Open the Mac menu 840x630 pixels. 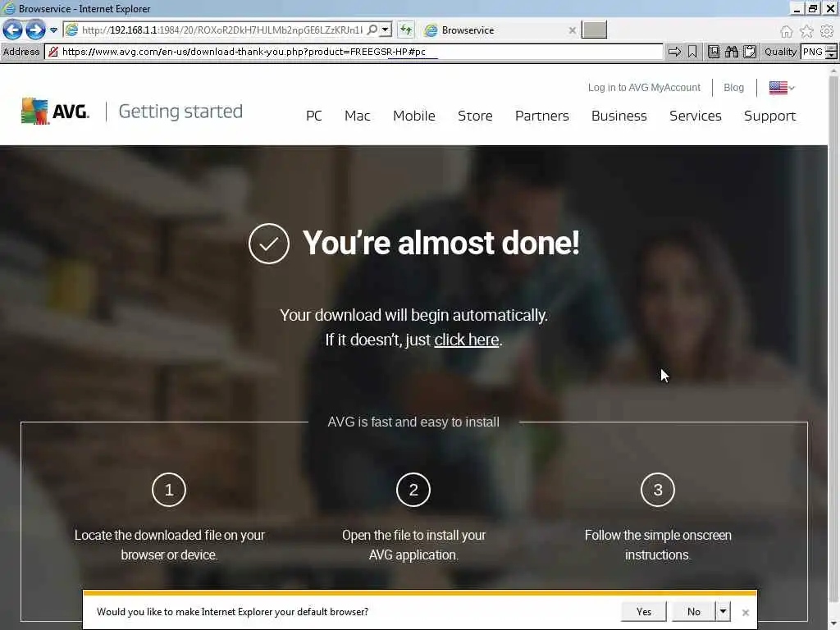click(358, 116)
